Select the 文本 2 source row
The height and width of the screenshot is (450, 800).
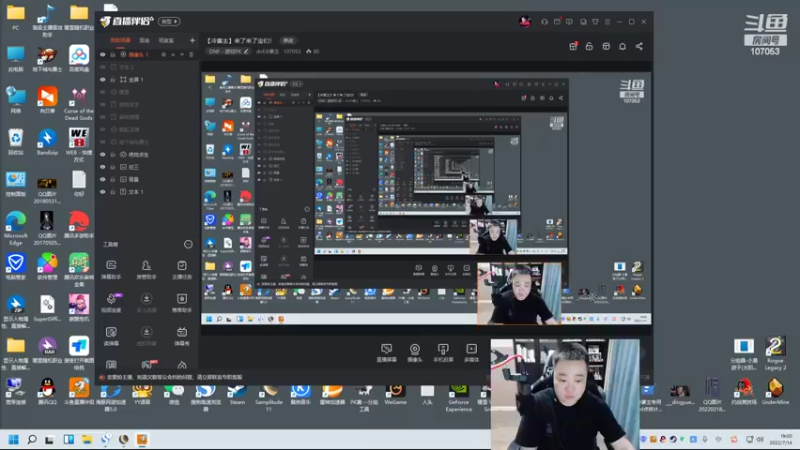click(x=147, y=67)
